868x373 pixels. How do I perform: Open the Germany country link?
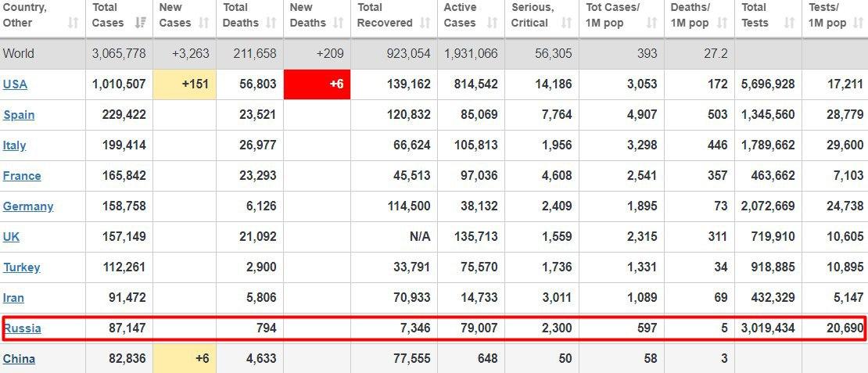pyautogui.click(x=28, y=206)
